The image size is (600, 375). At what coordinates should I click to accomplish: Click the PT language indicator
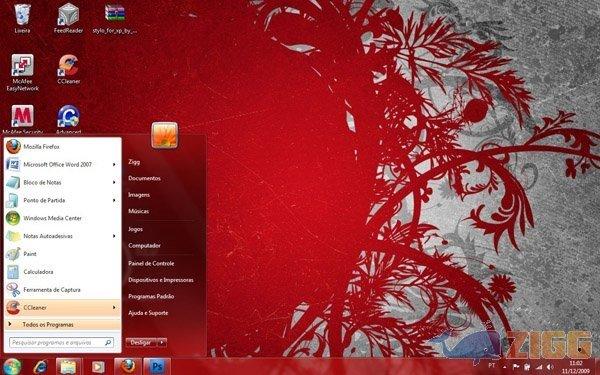[492, 366]
